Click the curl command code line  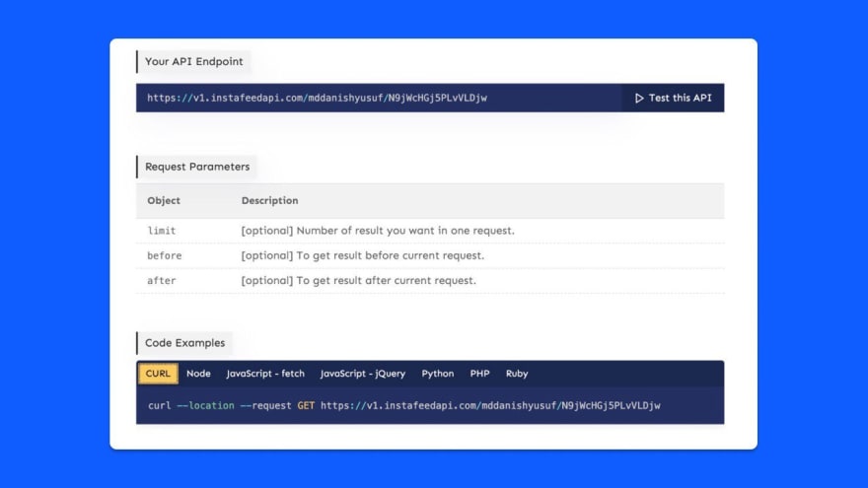403,405
